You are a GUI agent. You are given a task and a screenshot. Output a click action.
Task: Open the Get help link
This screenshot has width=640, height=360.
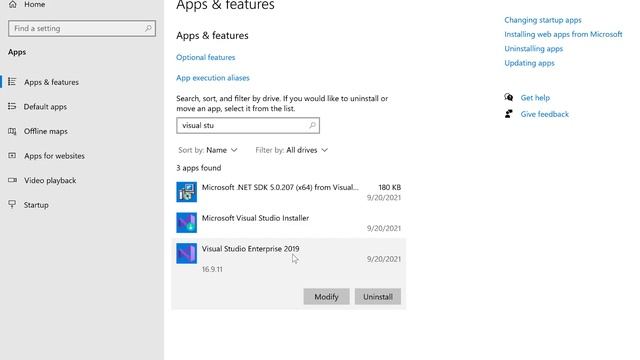[x=535, y=98]
